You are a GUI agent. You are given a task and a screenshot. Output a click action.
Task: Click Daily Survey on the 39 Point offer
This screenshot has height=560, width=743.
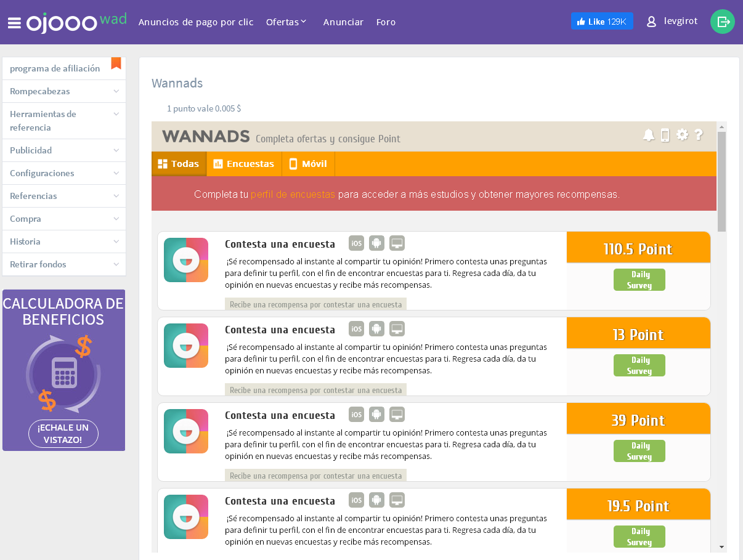pos(639,451)
